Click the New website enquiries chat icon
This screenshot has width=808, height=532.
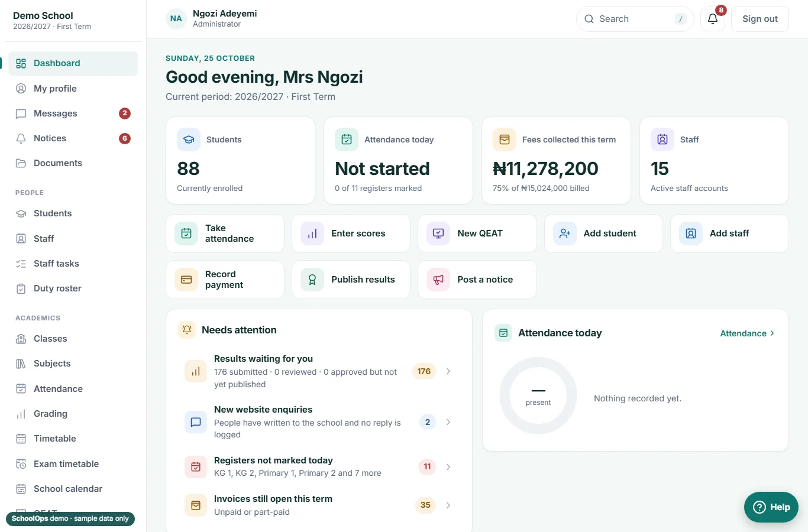tap(196, 422)
